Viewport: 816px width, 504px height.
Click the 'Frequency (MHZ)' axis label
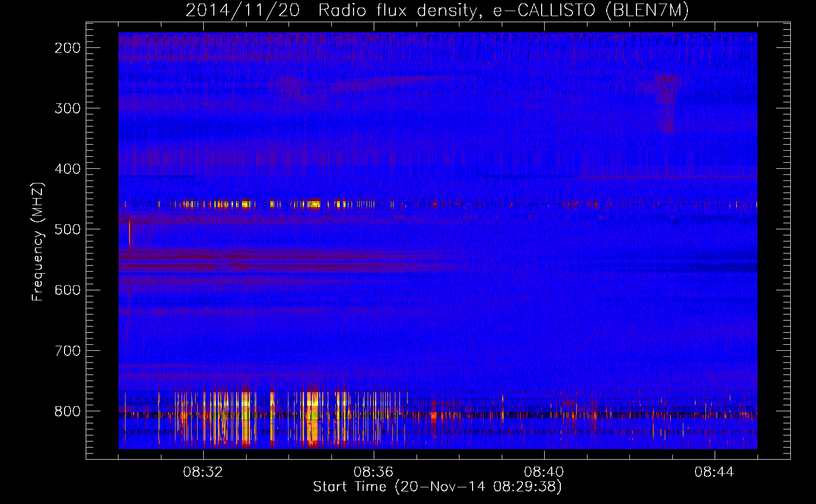pos(38,241)
